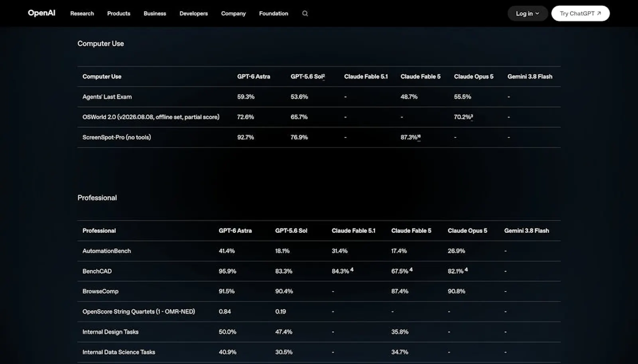Click the 55.5% Agents' Last Exam value
This screenshot has width=638, height=364.
coord(463,97)
